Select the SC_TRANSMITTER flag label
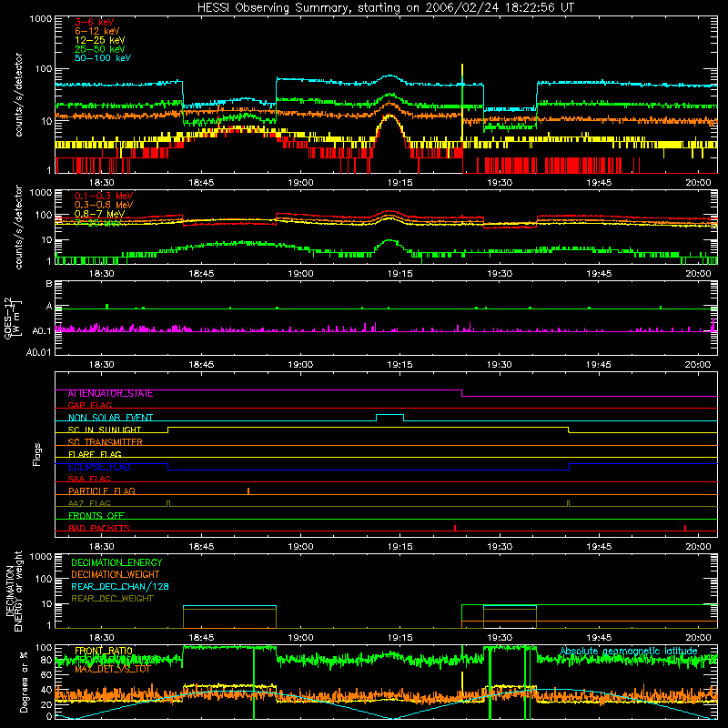 [105, 442]
